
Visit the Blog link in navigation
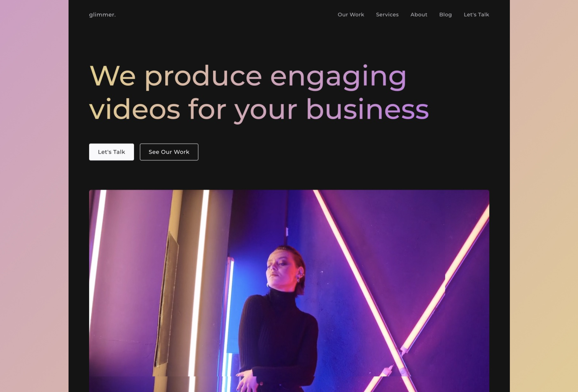point(445,15)
